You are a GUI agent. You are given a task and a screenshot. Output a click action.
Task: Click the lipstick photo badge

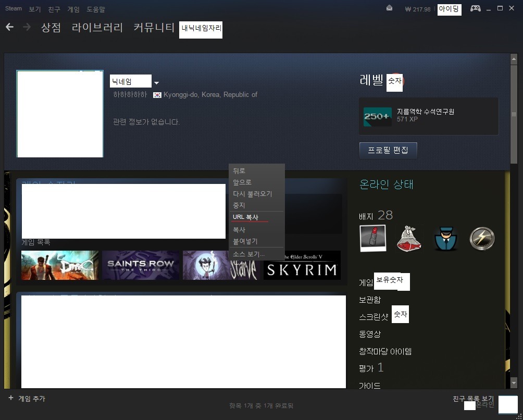coord(373,238)
